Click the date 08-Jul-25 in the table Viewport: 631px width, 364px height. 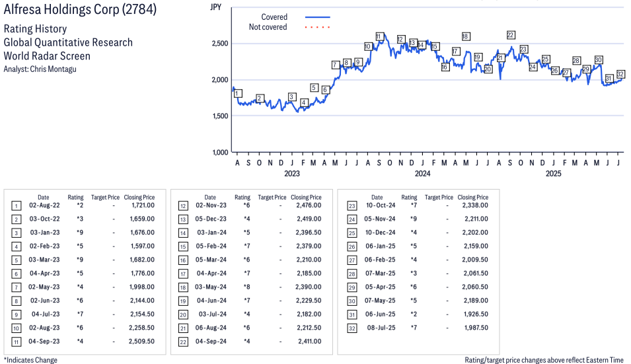tap(381, 328)
